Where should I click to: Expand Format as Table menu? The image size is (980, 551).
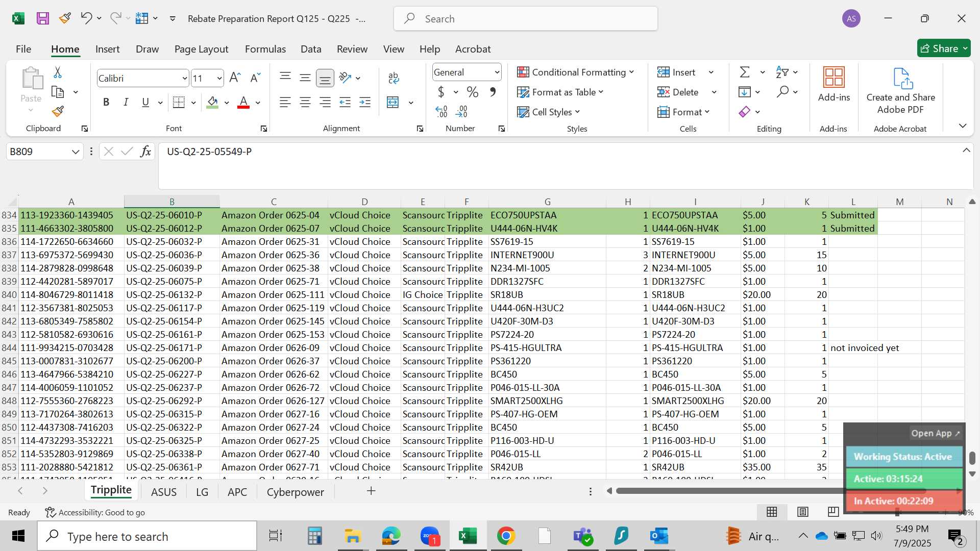(560, 92)
